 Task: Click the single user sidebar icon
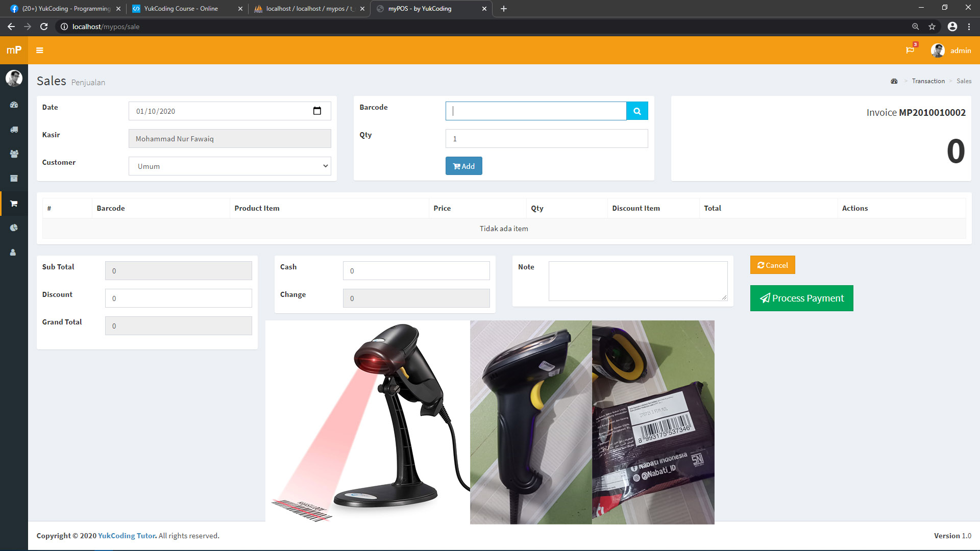[x=13, y=252]
